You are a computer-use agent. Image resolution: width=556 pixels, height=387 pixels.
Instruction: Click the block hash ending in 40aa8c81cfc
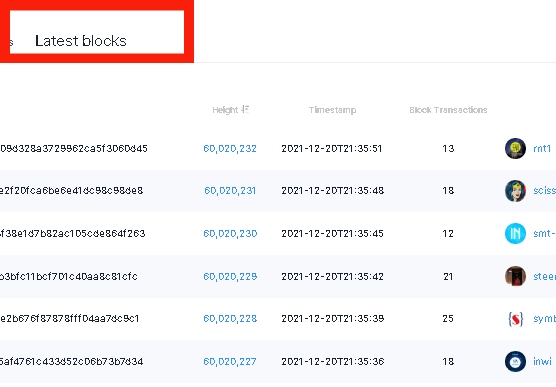tap(69, 276)
